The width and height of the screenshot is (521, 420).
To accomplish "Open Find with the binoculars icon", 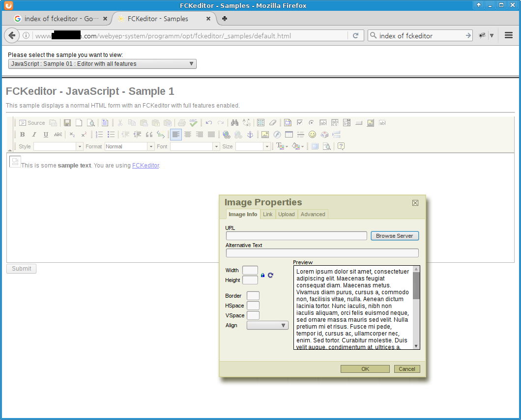I will (234, 123).
